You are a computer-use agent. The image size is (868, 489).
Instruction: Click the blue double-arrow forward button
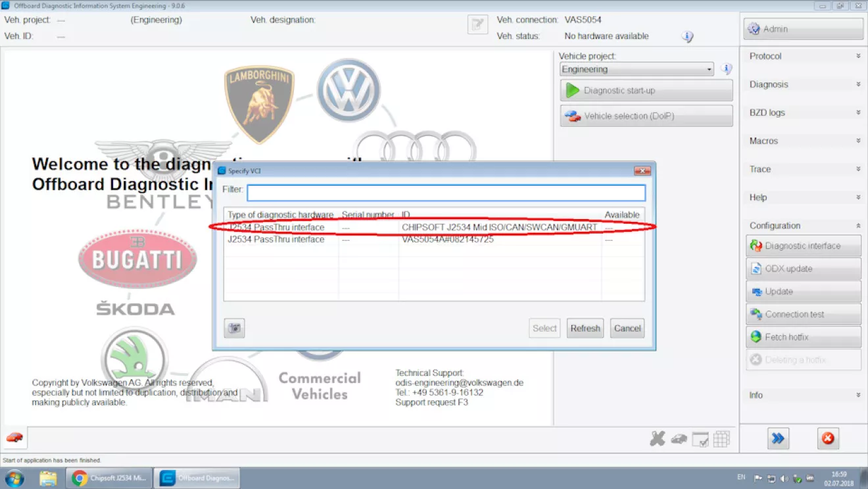point(778,438)
